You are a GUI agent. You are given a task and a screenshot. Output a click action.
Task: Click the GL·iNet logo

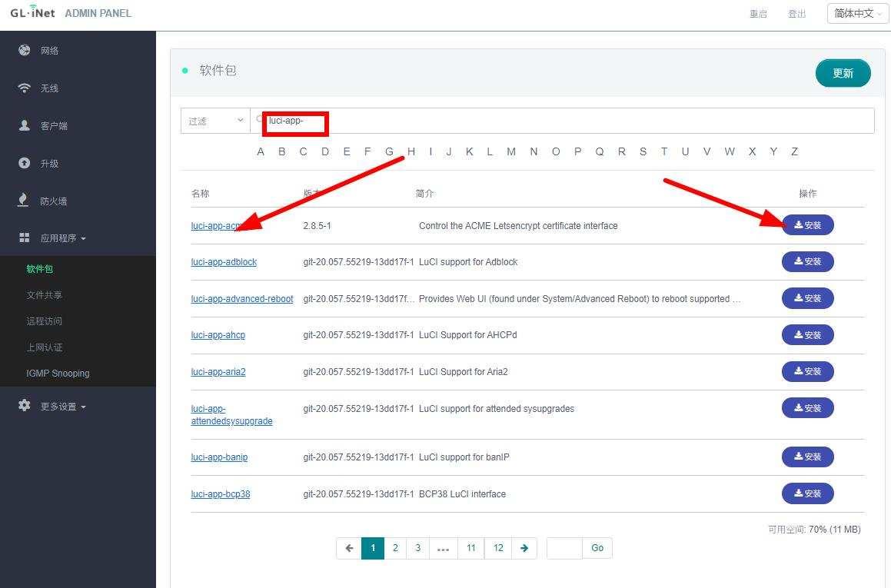point(32,12)
